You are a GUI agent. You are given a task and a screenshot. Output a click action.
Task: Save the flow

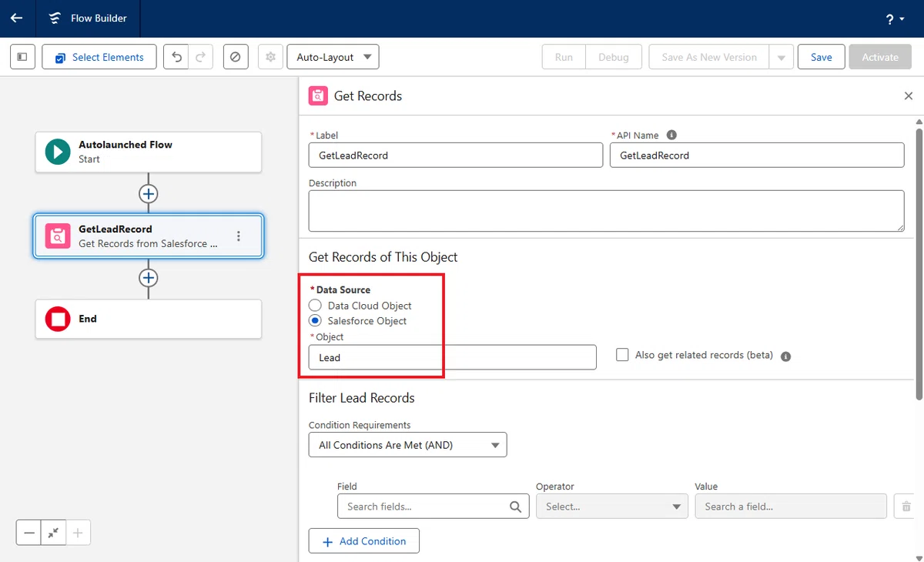point(821,57)
